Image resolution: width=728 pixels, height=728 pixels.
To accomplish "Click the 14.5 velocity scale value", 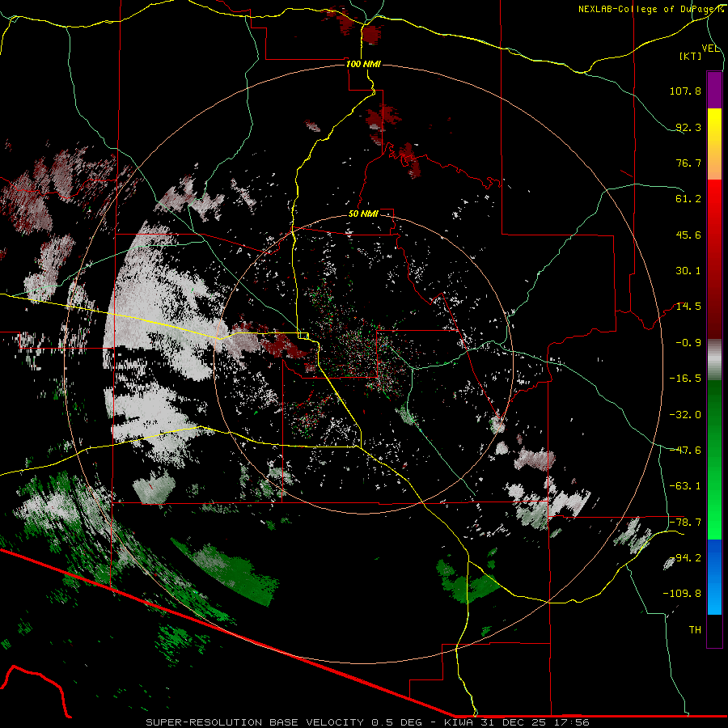I will click(688, 307).
